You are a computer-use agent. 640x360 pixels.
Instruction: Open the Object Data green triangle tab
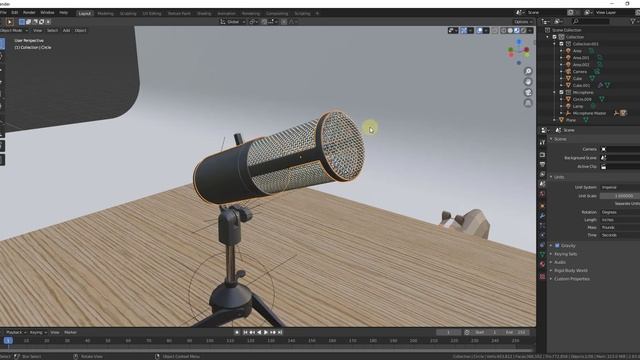pos(542,255)
